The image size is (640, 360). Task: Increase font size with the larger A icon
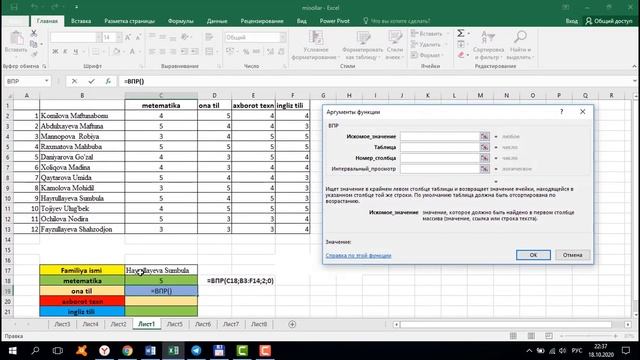tap(128, 38)
